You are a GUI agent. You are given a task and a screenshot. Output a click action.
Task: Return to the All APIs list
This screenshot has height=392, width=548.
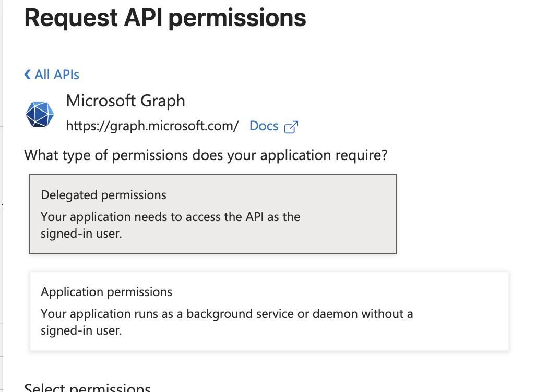(52, 75)
